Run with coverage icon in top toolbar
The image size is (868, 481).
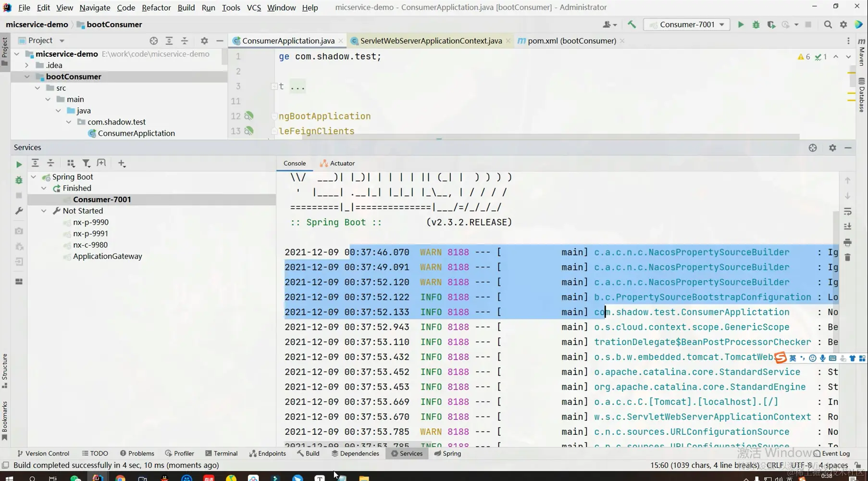point(771,25)
